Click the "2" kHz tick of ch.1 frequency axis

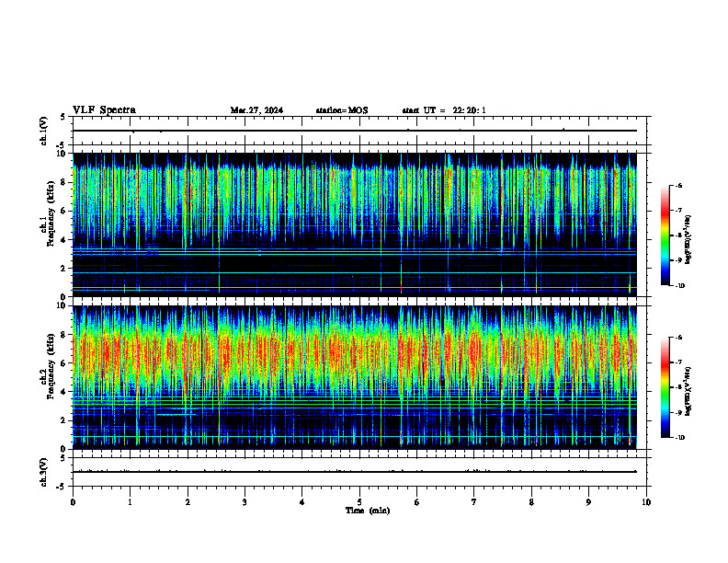64,268
